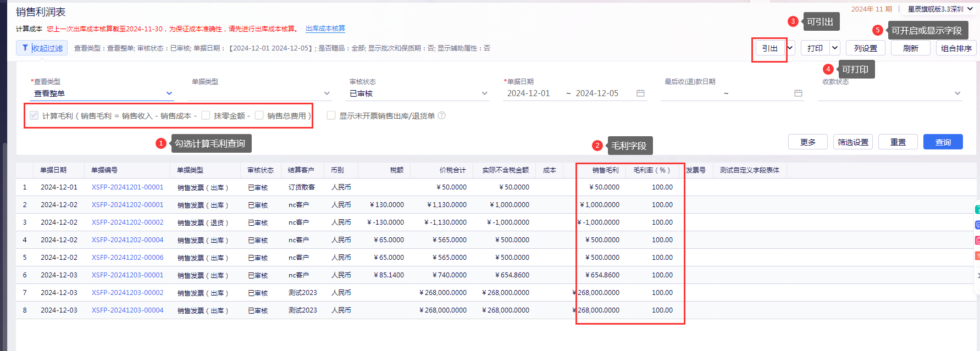Click the 币别 column header
This screenshot has width=980, height=351.
point(341,170)
